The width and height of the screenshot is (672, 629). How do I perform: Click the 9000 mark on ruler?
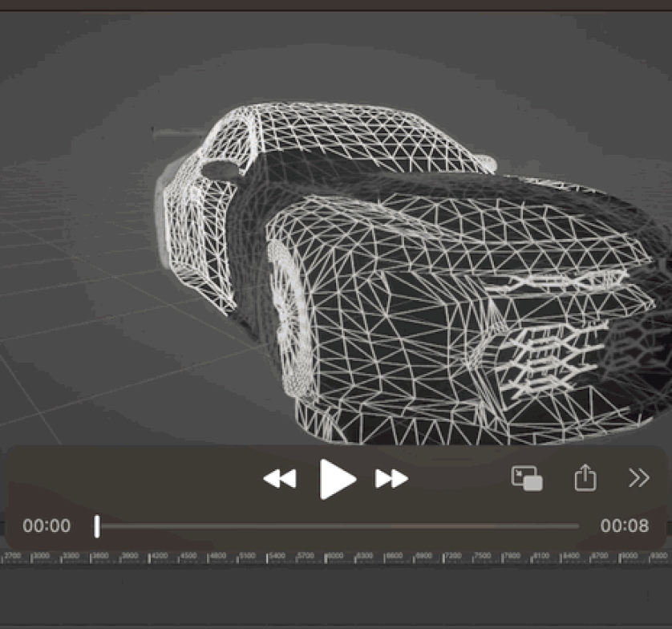tap(629, 556)
